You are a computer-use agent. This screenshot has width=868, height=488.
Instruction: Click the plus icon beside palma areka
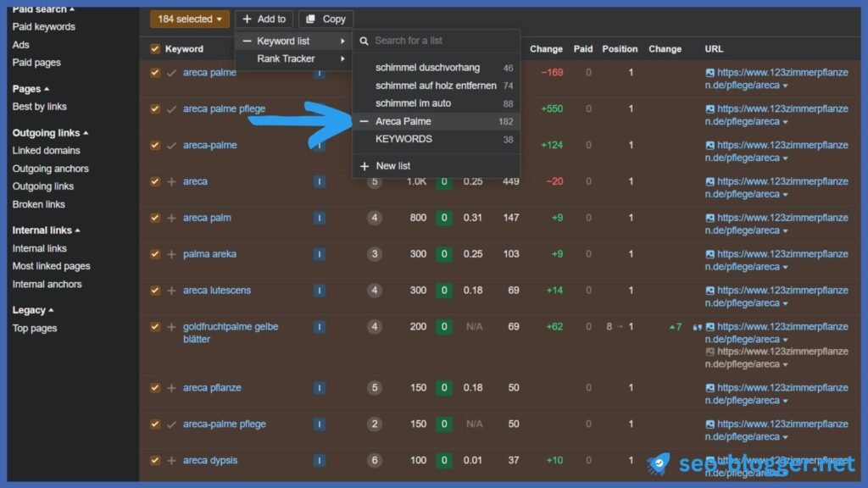coord(171,254)
